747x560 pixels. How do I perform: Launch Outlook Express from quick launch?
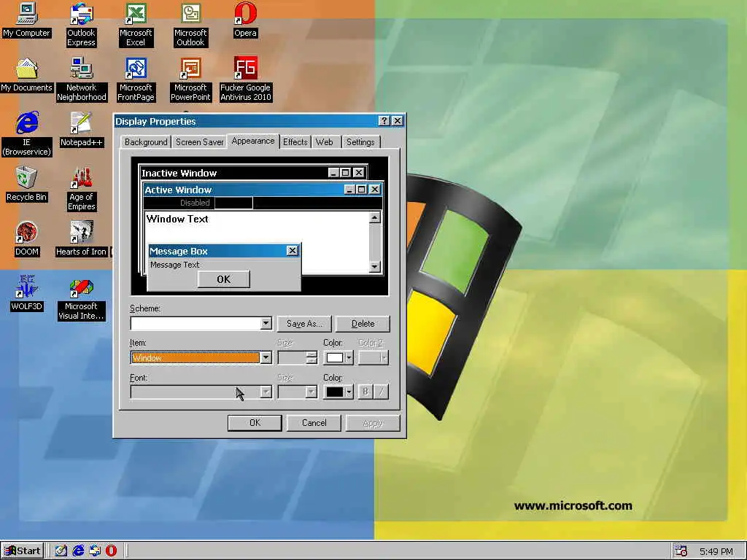tap(95, 551)
